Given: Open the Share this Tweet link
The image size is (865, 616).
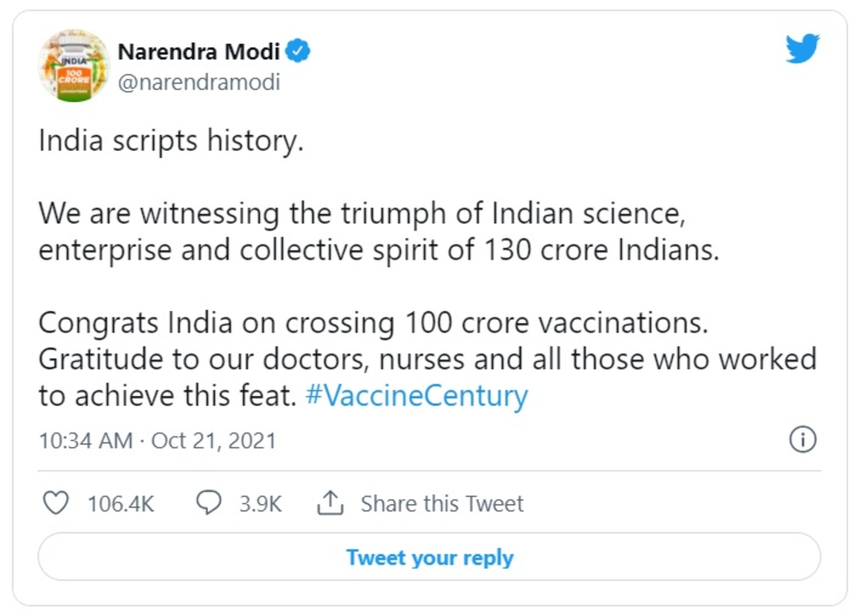Looking at the screenshot, I should (x=442, y=503).
